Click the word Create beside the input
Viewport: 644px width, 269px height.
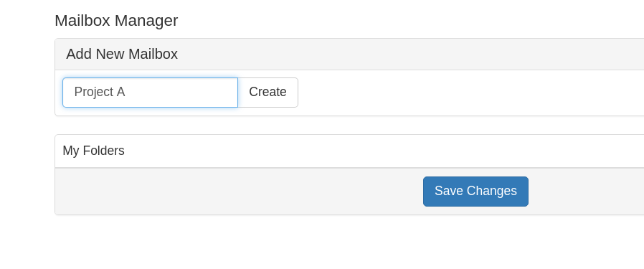pos(267,92)
